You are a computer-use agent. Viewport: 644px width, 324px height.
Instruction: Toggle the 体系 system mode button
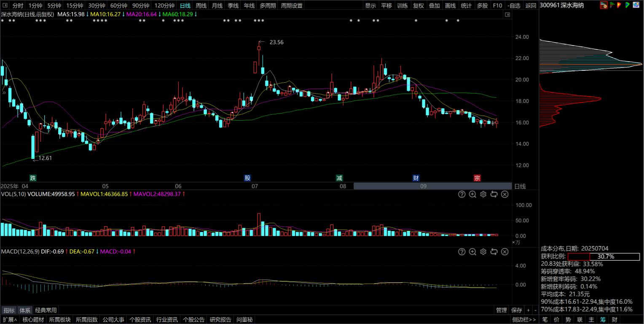(25, 310)
